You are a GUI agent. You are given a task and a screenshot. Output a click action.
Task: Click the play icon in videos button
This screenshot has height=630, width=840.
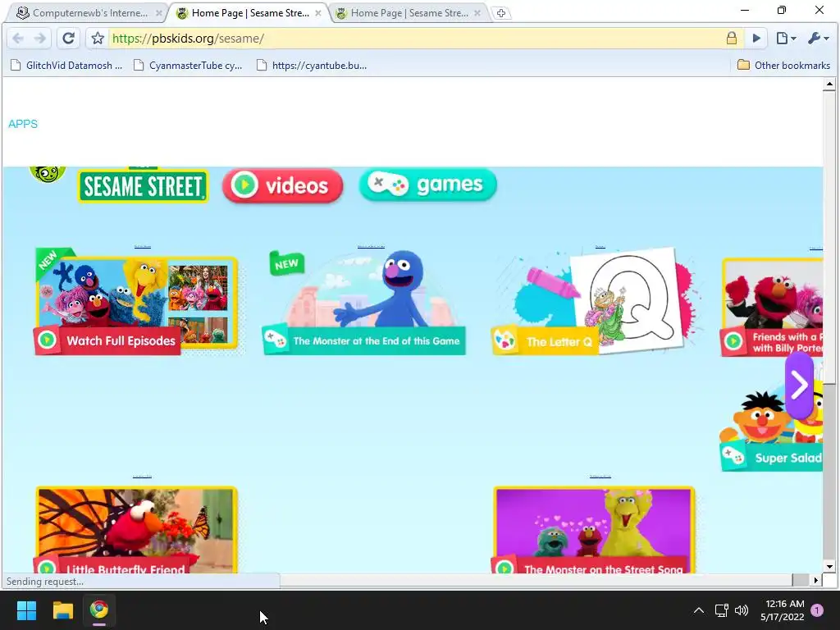click(x=244, y=185)
